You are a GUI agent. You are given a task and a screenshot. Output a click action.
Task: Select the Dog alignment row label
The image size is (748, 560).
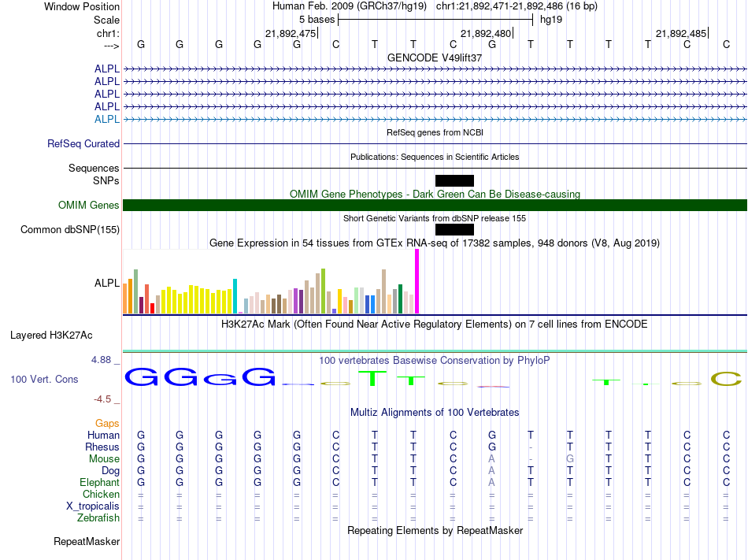pos(110,471)
